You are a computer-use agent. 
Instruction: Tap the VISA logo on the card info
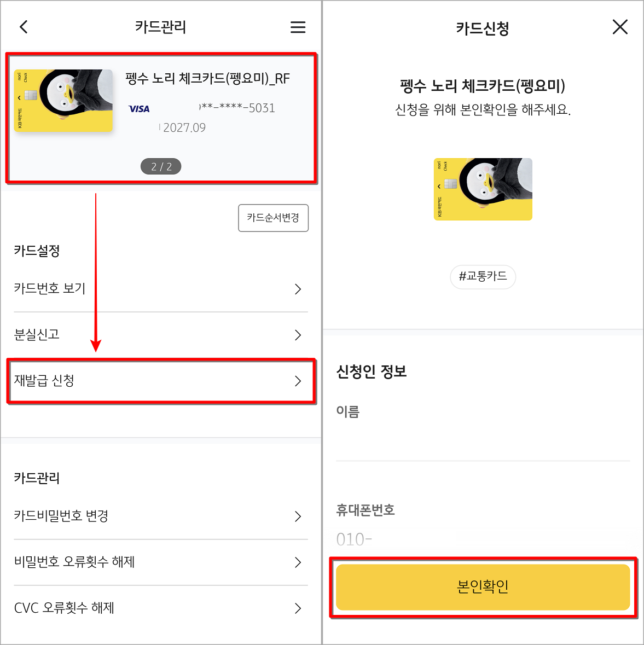coord(138,109)
